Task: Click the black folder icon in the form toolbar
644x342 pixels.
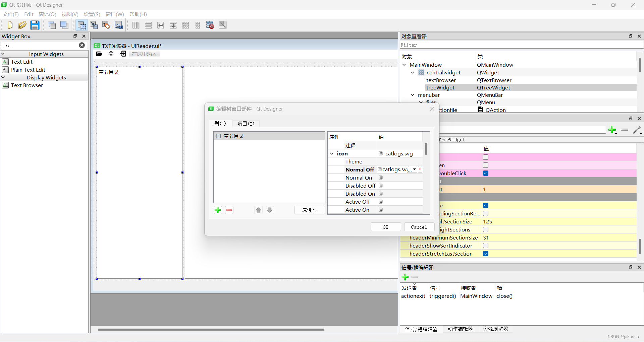Action: [x=99, y=54]
